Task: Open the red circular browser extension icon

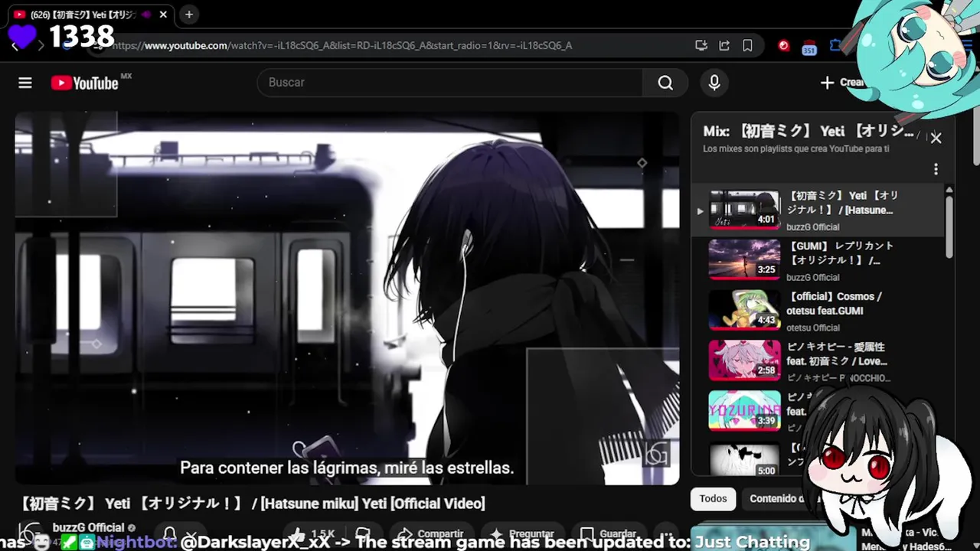Action: (x=783, y=45)
